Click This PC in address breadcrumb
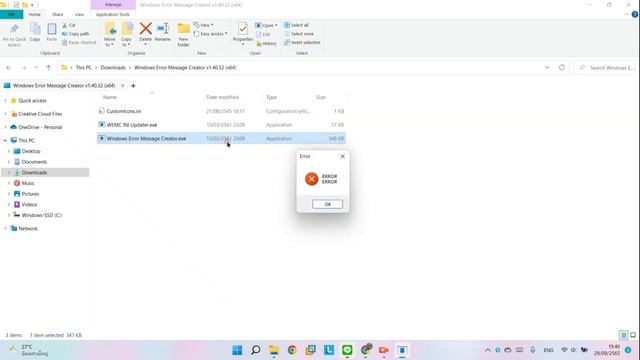Viewport: 640px width, 360px height. click(84, 67)
